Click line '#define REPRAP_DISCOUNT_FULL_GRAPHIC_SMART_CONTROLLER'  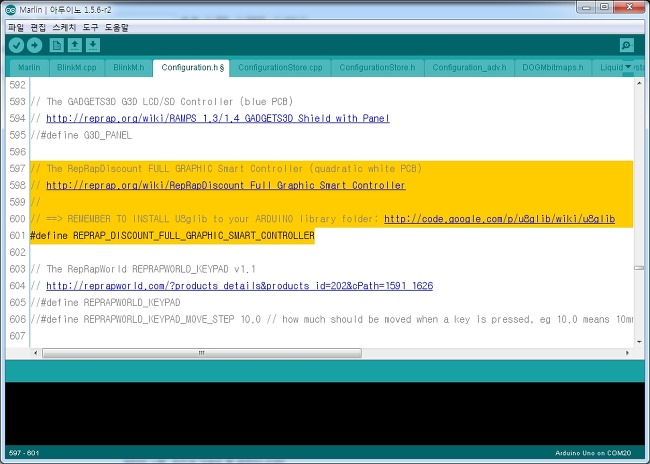(x=172, y=236)
